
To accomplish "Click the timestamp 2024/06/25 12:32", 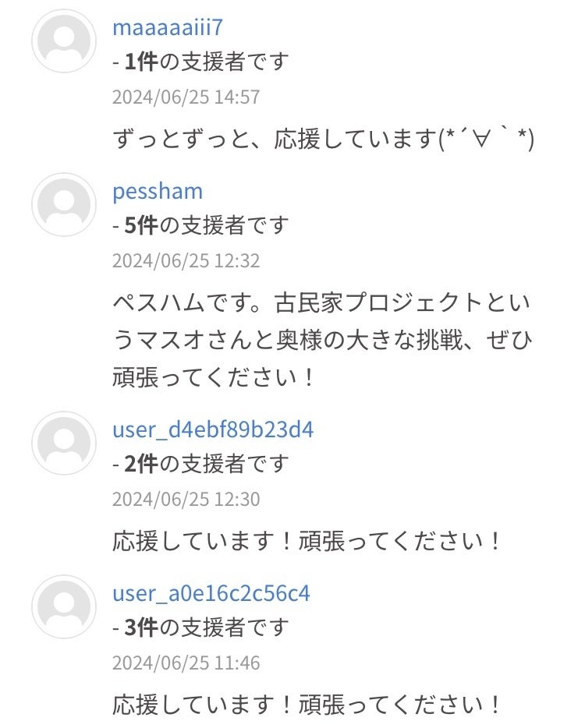I will coord(186,260).
